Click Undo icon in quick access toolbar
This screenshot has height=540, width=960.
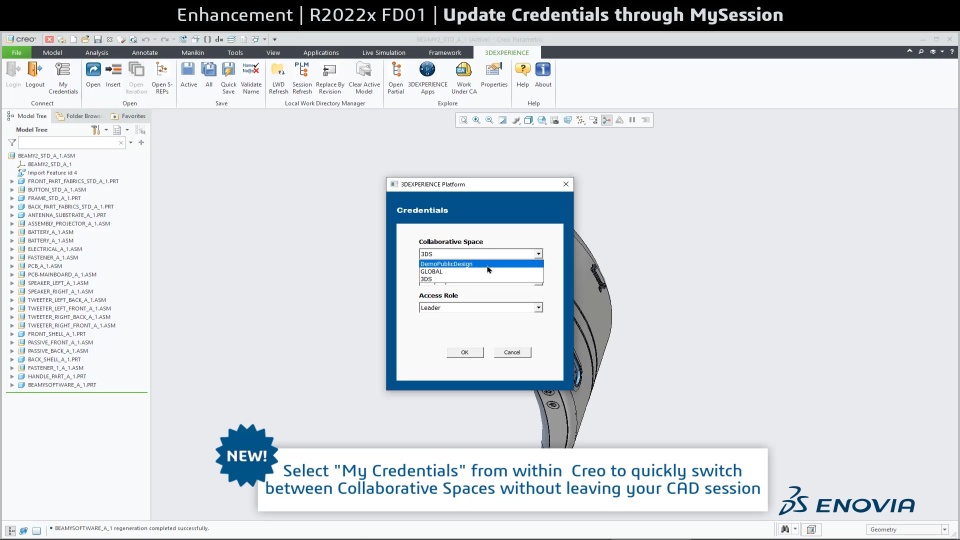145,39
